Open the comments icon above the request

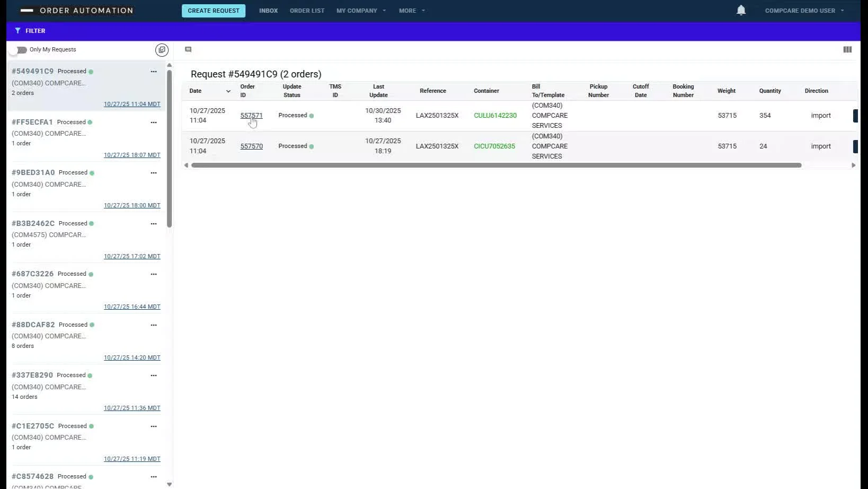[188, 49]
